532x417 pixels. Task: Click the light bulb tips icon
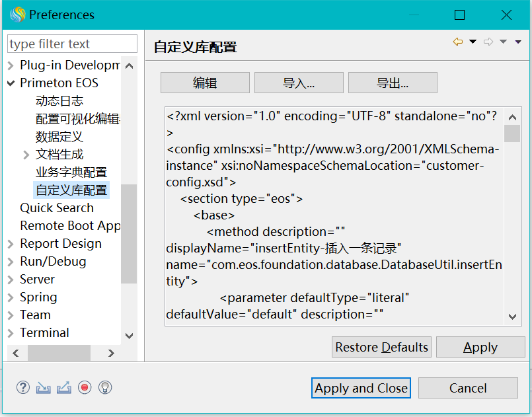(105, 388)
